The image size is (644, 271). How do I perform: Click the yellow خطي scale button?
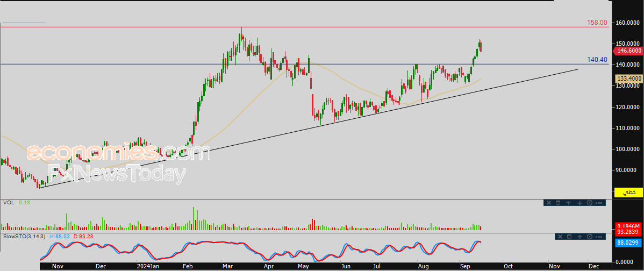(x=628, y=192)
